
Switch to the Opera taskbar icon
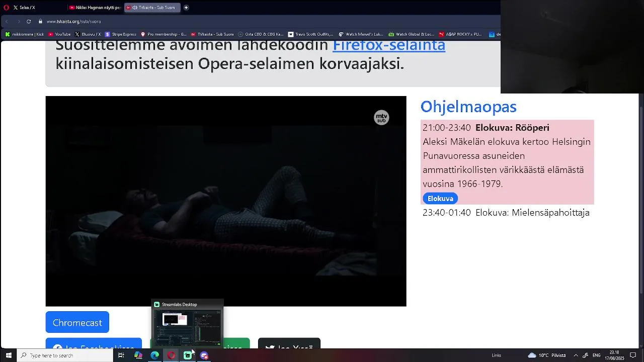click(x=172, y=355)
